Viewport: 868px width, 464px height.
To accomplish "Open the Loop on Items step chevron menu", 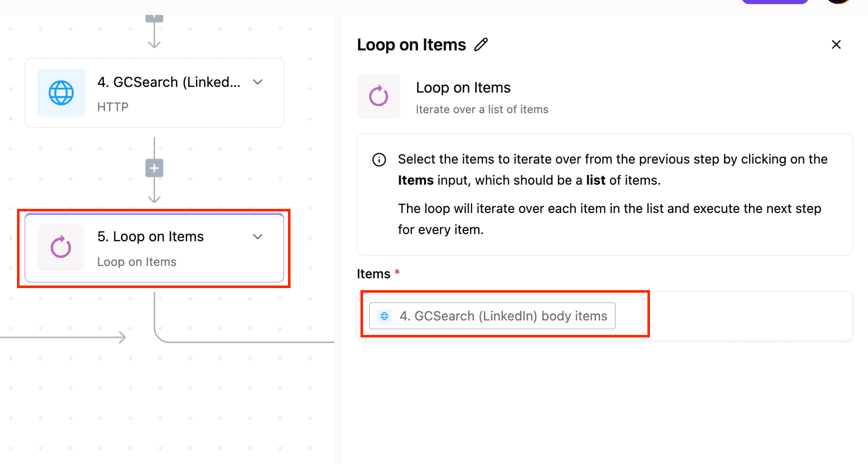I will click(258, 237).
